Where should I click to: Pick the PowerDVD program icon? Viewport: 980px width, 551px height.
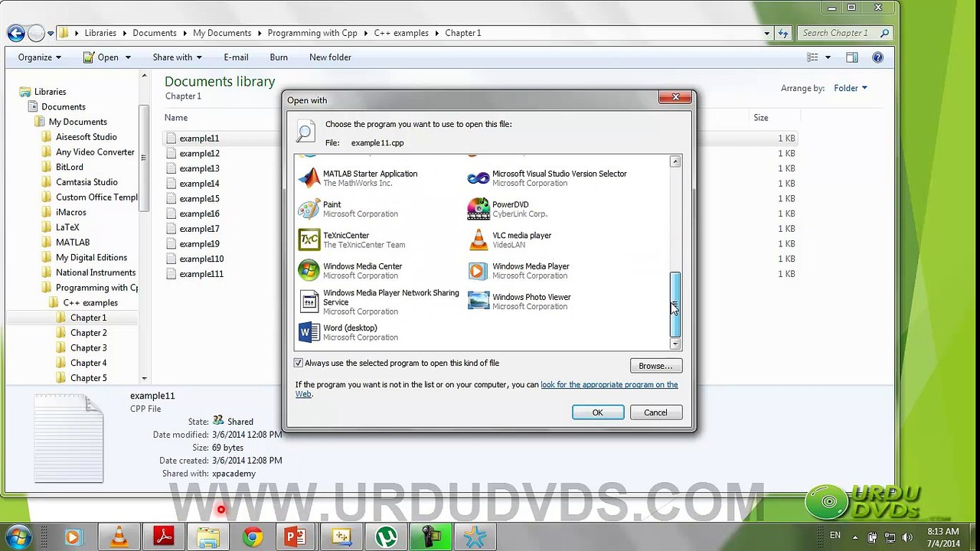click(479, 209)
